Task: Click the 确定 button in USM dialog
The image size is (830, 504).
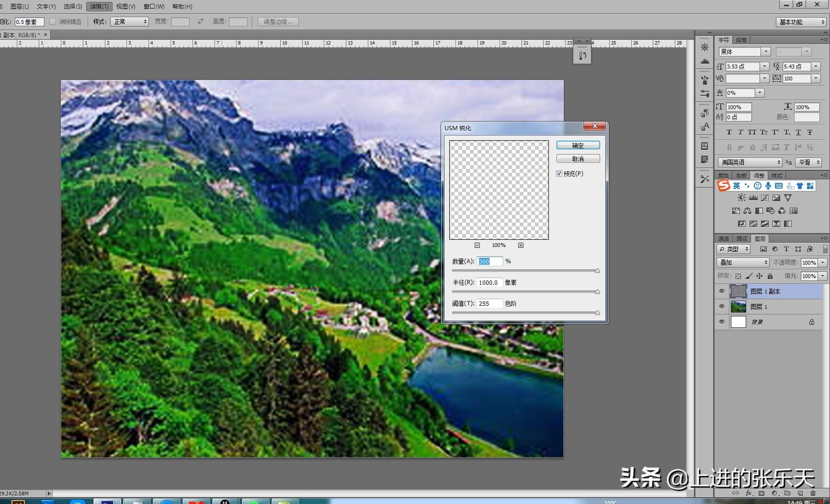Action: 578,146
